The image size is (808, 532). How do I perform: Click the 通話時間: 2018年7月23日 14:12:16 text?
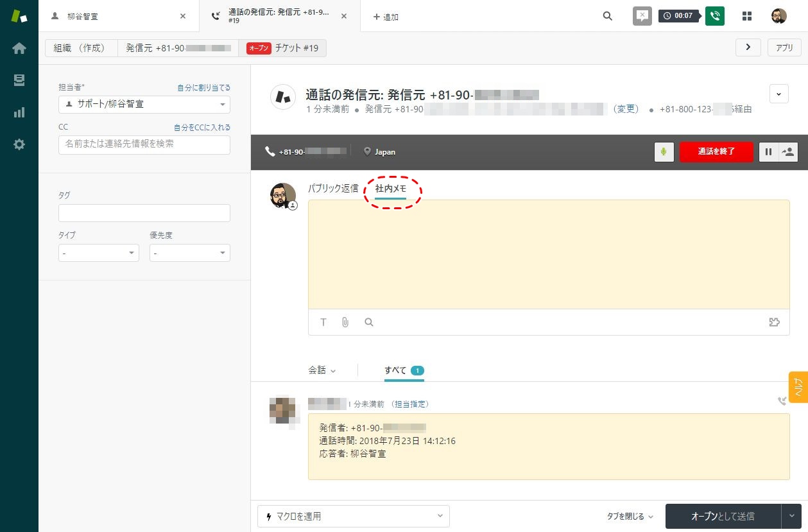(x=387, y=441)
